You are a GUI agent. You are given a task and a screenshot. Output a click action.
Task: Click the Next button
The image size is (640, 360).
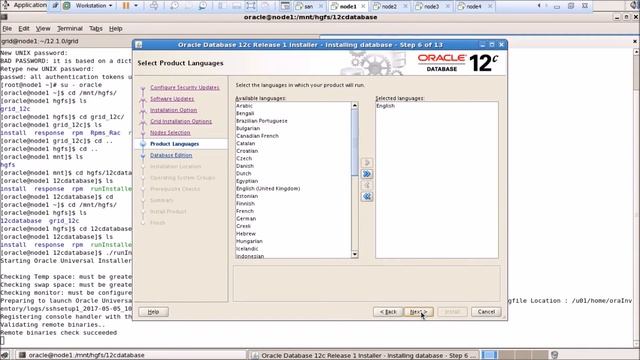coord(418,312)
